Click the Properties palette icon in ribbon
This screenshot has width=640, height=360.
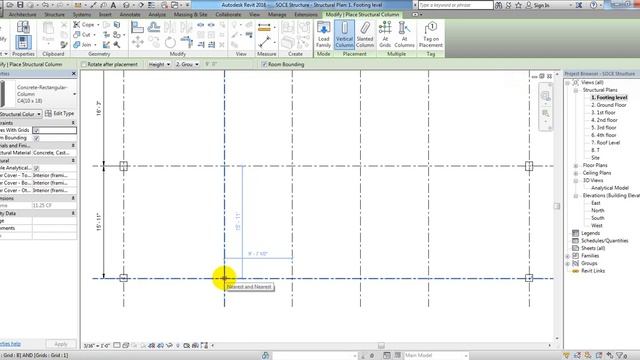pyautogui.click(x=23, y=43)
